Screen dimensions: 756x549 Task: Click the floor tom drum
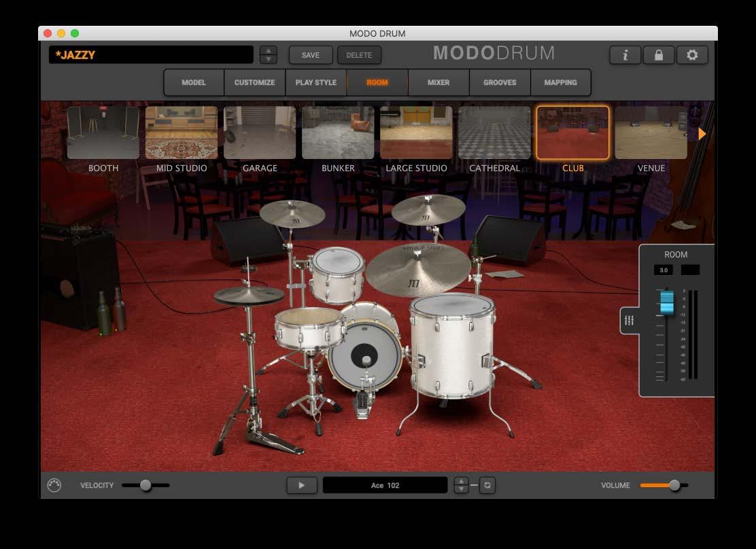click(x=452, y=344)
